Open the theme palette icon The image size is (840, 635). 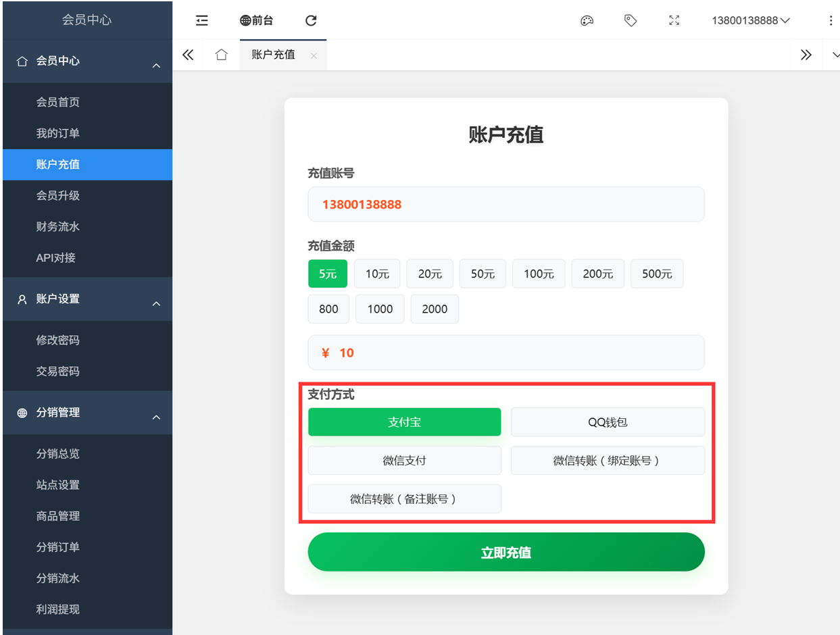[x=587, y=20]
